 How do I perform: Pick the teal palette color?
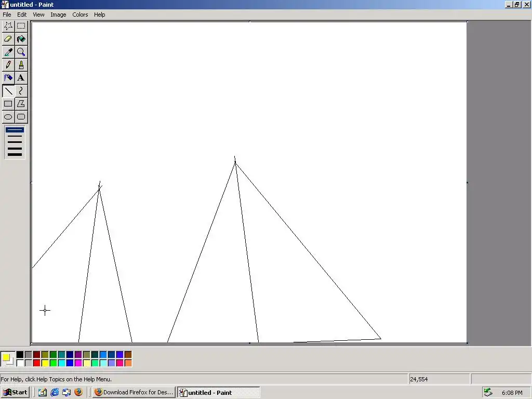click(x=61, y=355)
